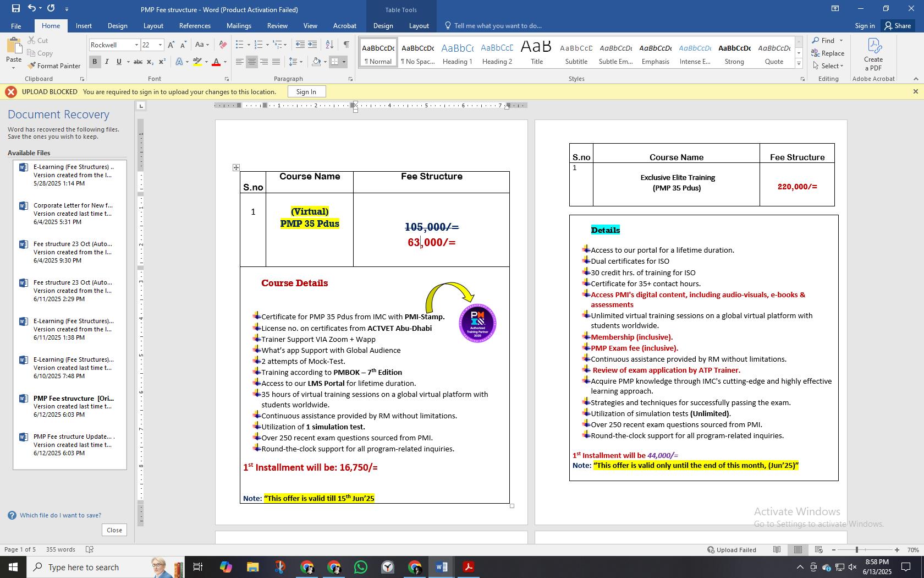Adjust the zoom slider in the status bar
The width and height of the screenshot is (924, 578).
click(x=856, y=550)
